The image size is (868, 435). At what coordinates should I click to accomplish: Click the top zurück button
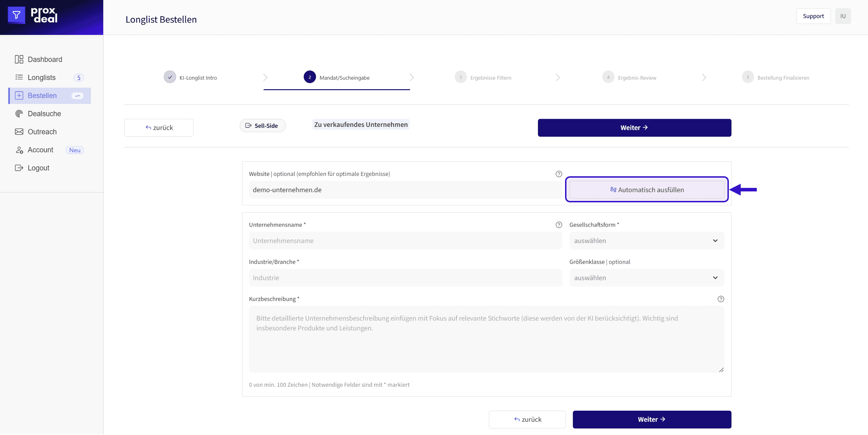point(159,128)
